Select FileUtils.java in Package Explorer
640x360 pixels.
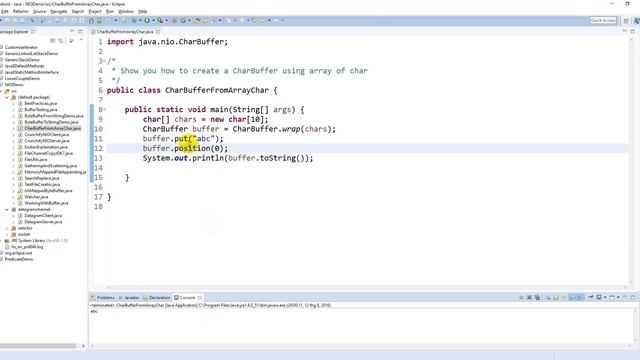(x=36, y=160)
